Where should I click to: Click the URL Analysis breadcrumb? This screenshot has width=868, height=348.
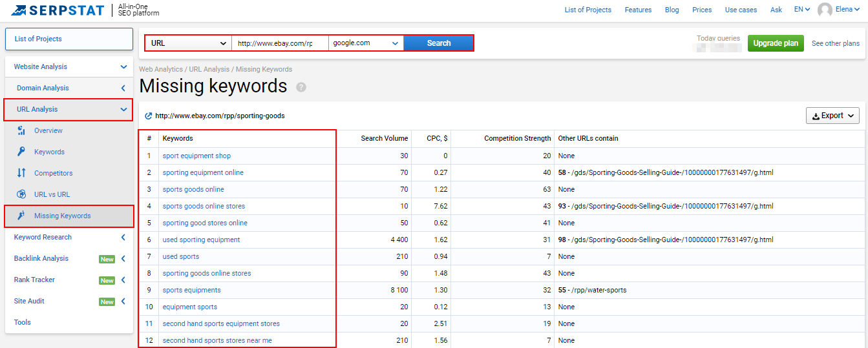tap(209, 69)
